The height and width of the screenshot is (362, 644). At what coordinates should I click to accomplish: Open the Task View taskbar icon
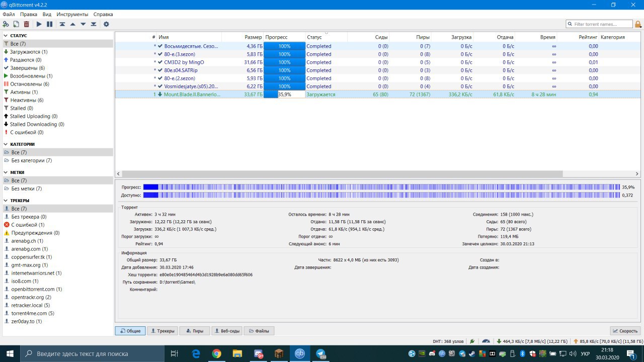(174, 354)
